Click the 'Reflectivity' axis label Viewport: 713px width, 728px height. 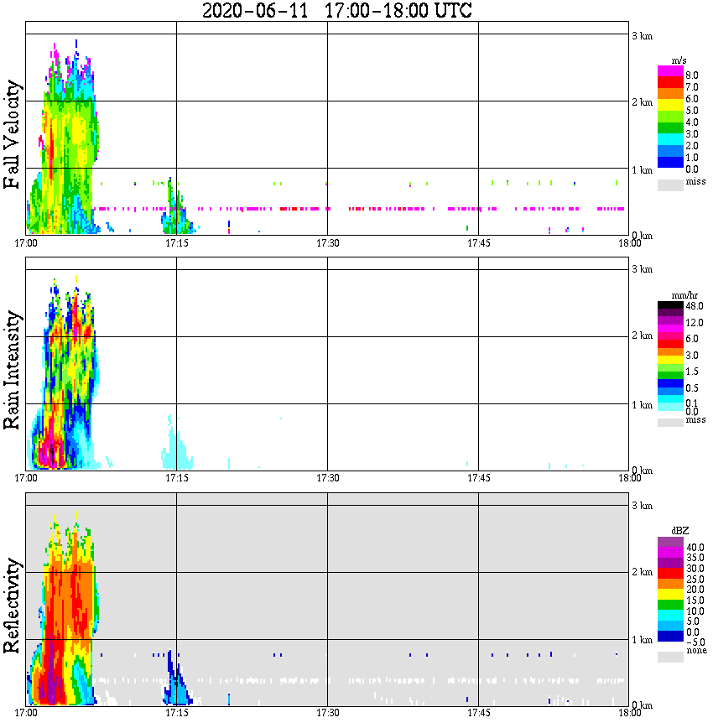(x=12, y=606)
